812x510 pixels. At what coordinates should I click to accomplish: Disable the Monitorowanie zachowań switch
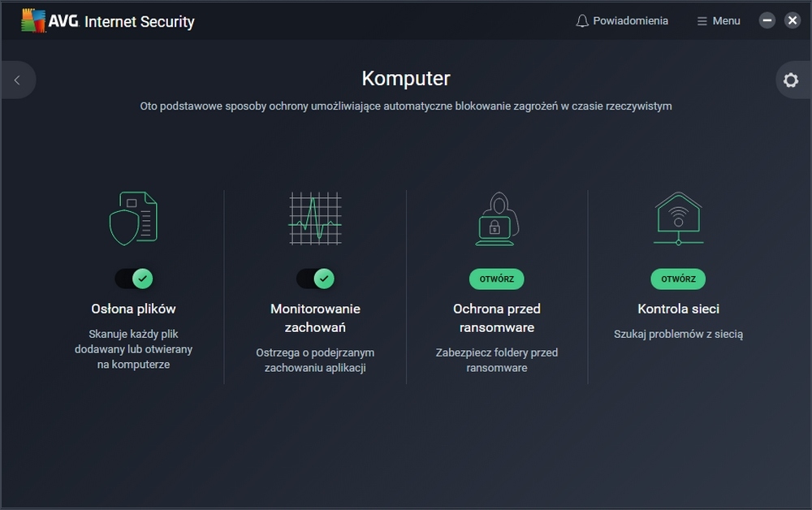[315, 279]
